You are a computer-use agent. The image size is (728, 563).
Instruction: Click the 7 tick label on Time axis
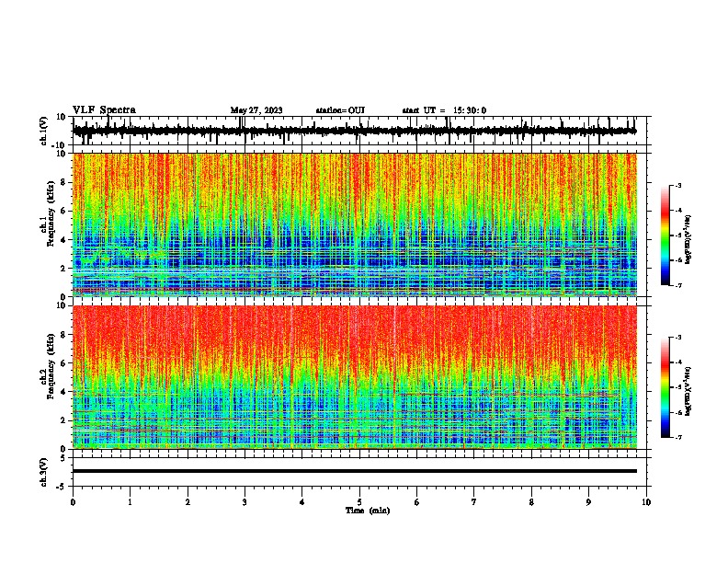point(474,502)
